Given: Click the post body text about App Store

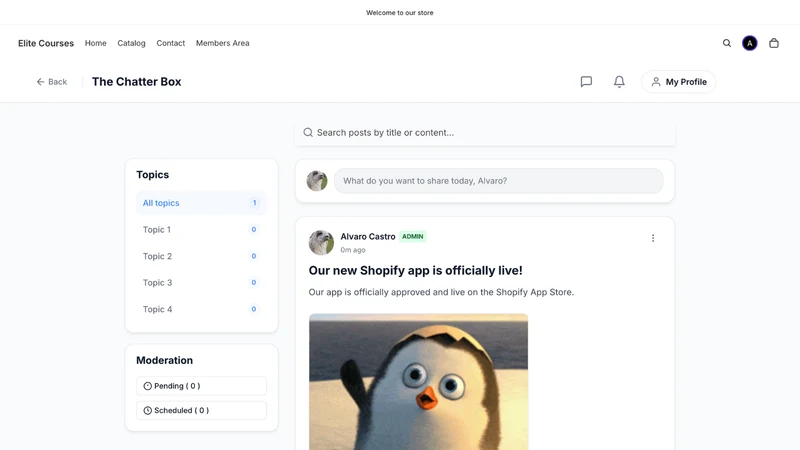Looking at the screenshot, I should point(441,292).
